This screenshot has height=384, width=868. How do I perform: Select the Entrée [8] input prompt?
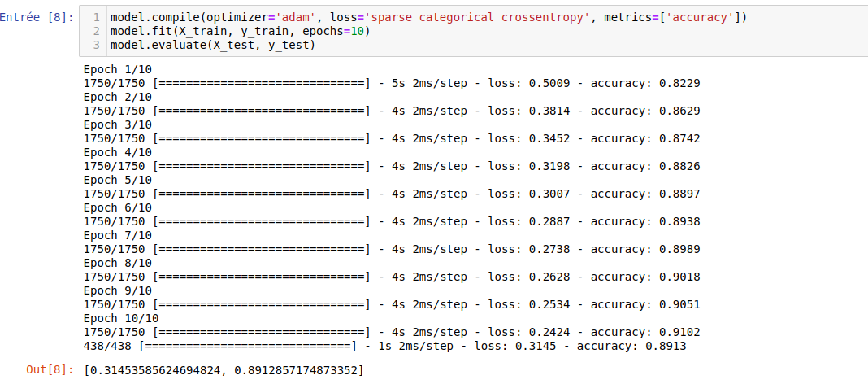click(37, 17)
